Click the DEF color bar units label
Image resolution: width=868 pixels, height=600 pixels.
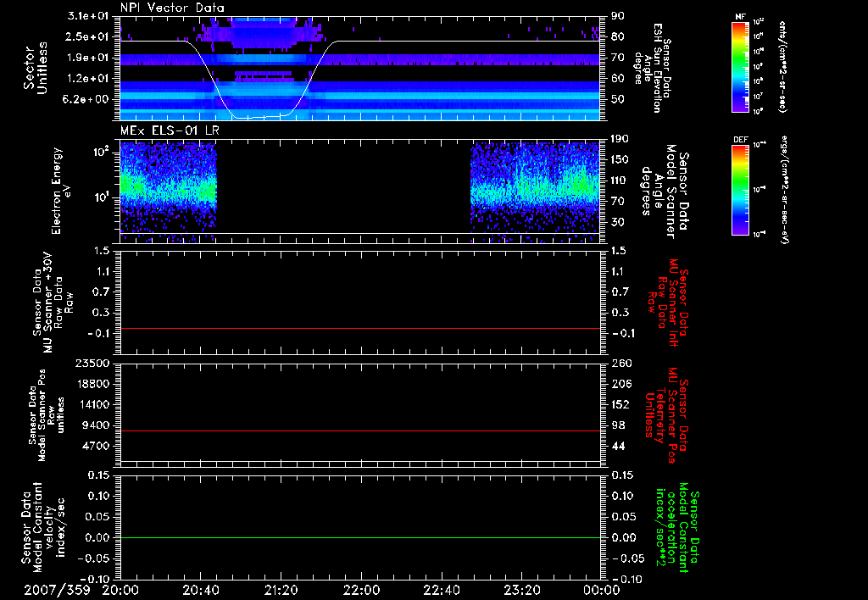(x=784, y=190)
